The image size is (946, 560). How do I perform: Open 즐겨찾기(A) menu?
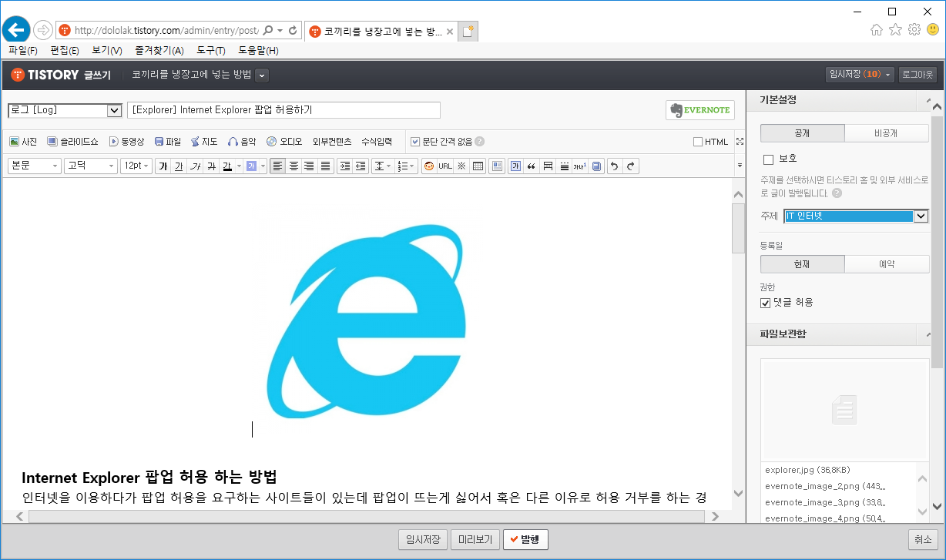coord(159,51)
